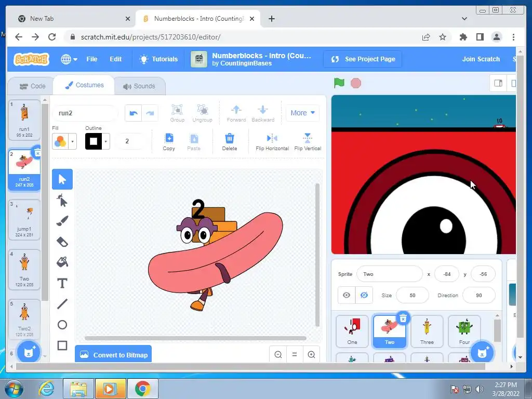The height and width of the screenshot is (399, 532).
Task: Reset canvas zoom with equals button
Action: tap(295, 354)
